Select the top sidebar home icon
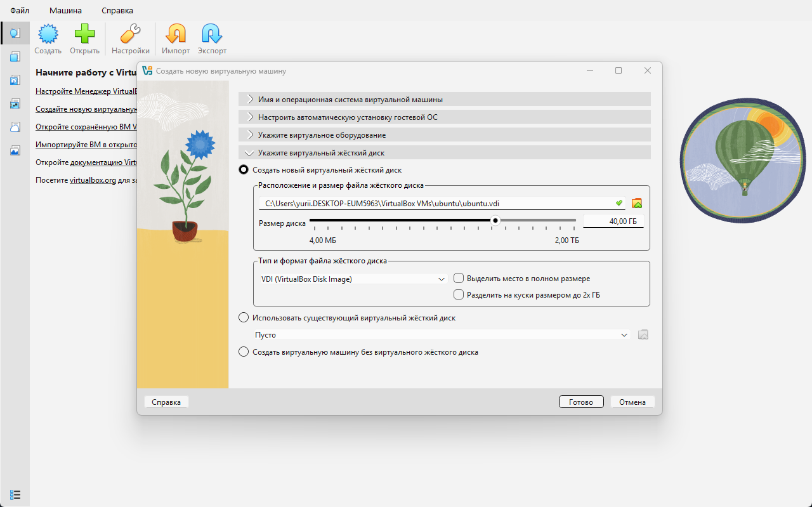812x507 pixels. [15, 33]
